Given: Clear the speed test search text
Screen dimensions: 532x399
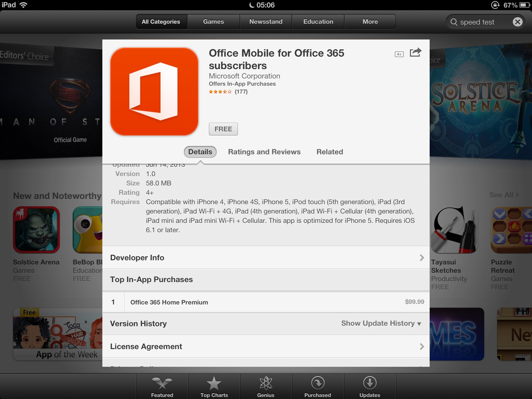Looking at the screenshot, I should (x=517, y=22).
